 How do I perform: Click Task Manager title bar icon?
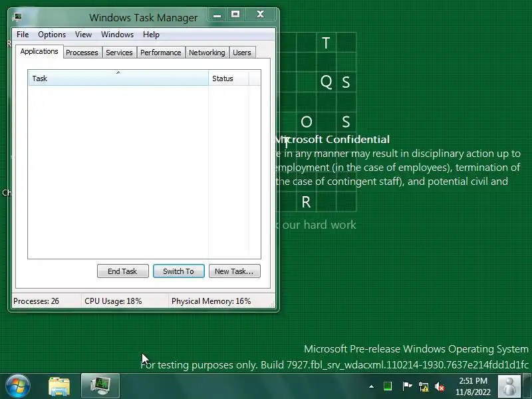click(x=17, y=17)
